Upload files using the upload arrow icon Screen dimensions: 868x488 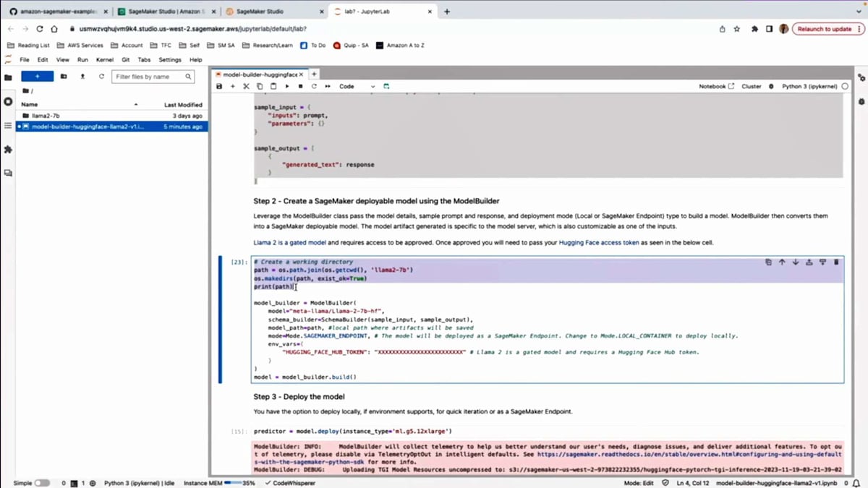click(x=82, y=77)
